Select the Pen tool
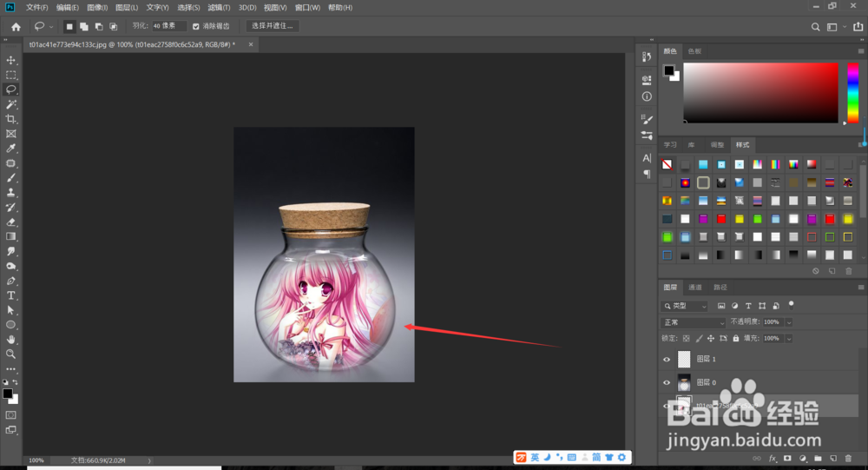This screenshot has height=470, width=868. 10,281
